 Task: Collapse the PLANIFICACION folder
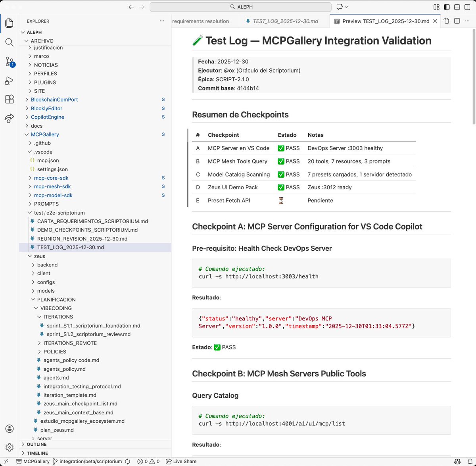tap(95, 299)
